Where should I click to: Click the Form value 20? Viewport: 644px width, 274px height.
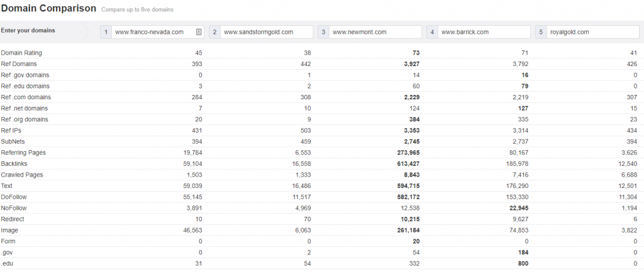[416, 241]
